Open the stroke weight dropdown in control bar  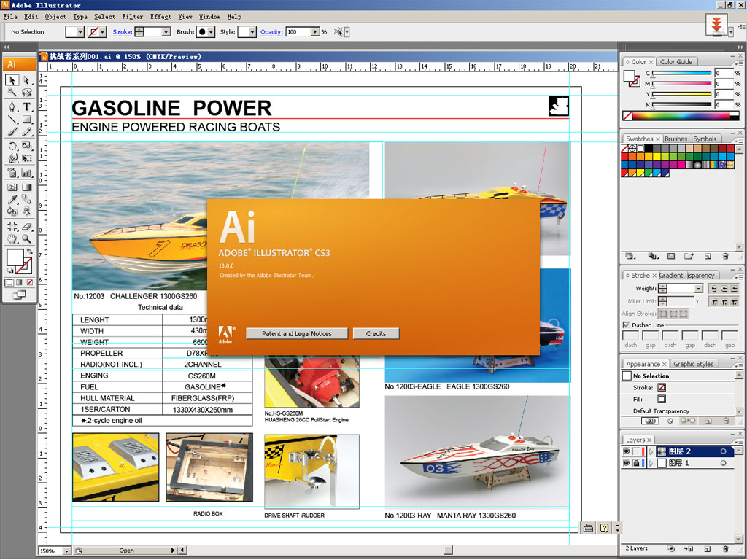click(x=166, y=32)
